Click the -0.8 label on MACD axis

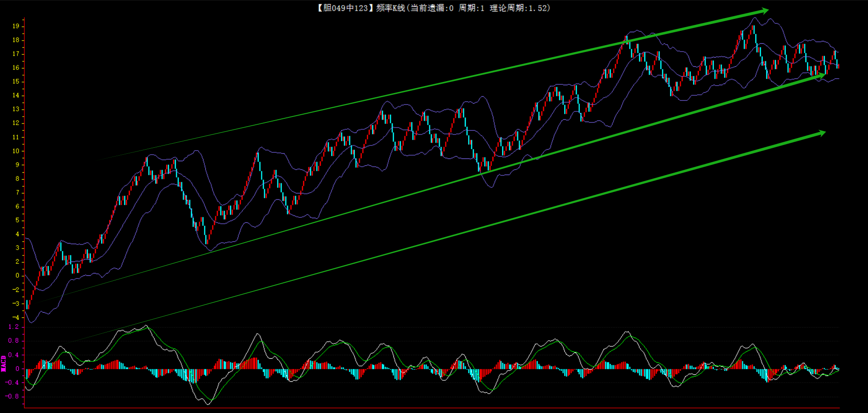click(12, 396)
